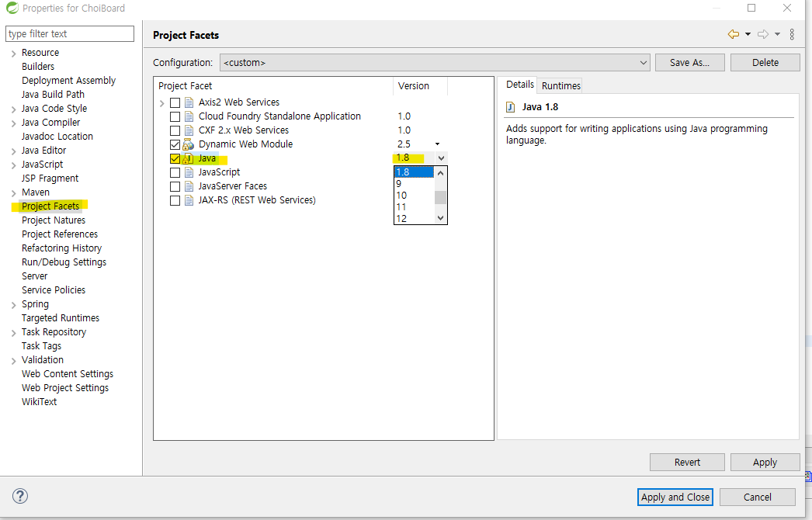Click the JavaScript facet document icon

pos(189,172)
